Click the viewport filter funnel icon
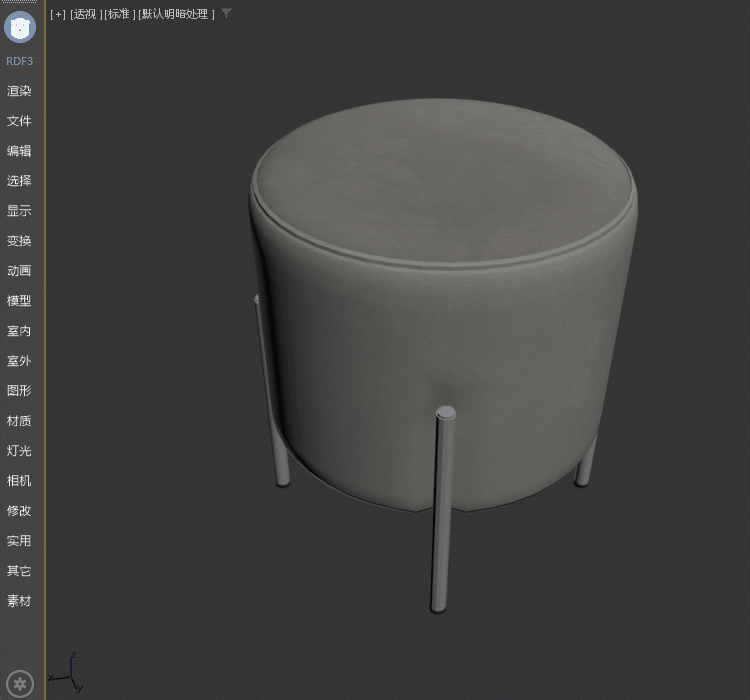Image resolution: width=750 pixels, height=700 pixels. pos(226,14)
